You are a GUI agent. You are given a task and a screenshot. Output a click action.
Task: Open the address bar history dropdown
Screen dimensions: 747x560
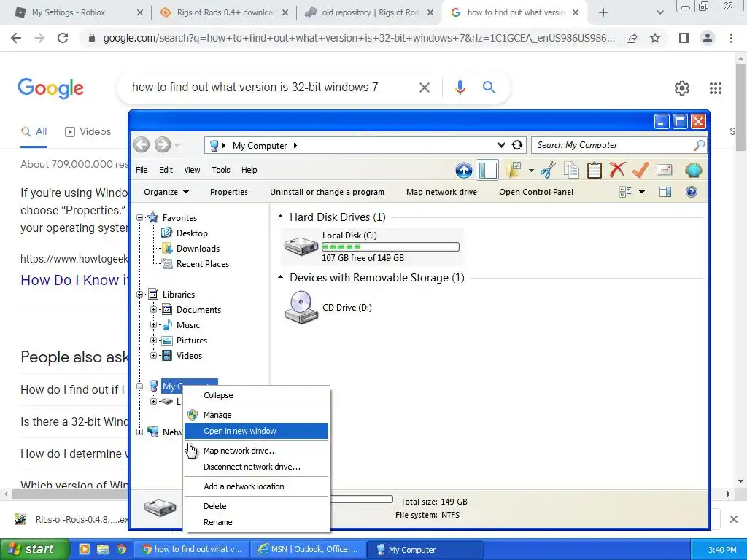point(501,145)
